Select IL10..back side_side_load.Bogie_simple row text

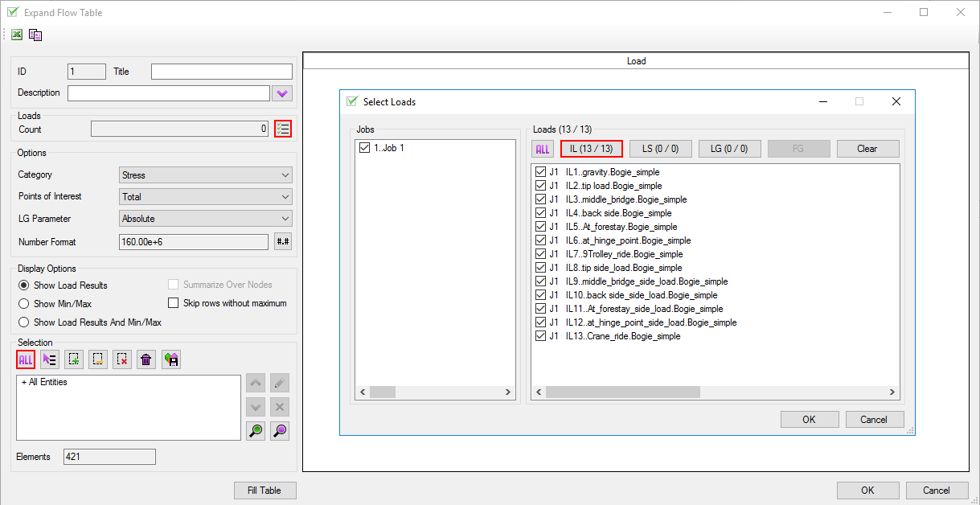tap(642, 295)
